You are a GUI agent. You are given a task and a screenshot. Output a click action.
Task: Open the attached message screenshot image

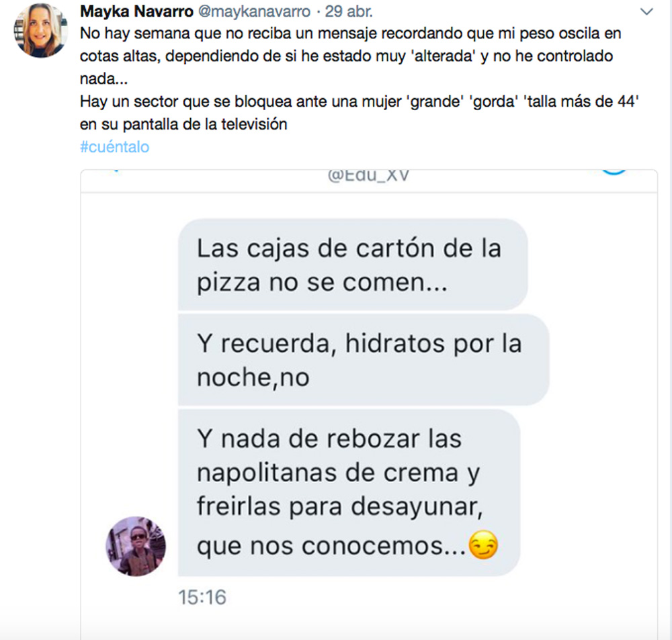tap(369, 404)
